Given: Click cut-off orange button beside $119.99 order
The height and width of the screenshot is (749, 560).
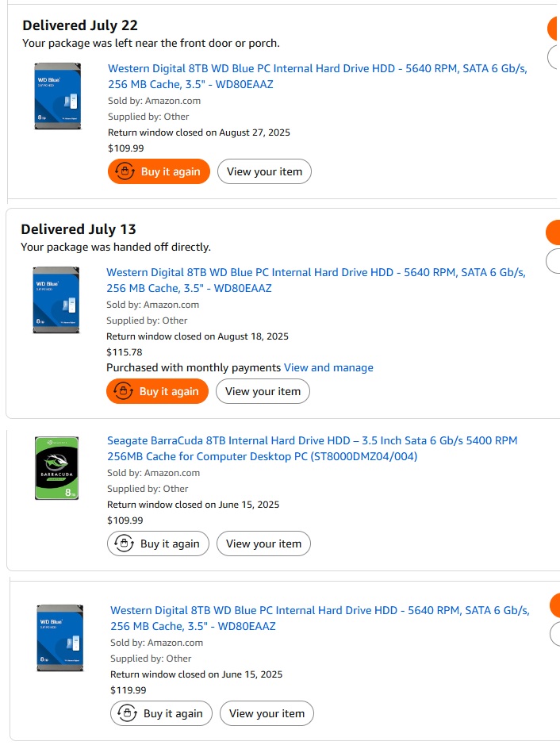Looking at the screenshot, I should click(x=554, y=605).
